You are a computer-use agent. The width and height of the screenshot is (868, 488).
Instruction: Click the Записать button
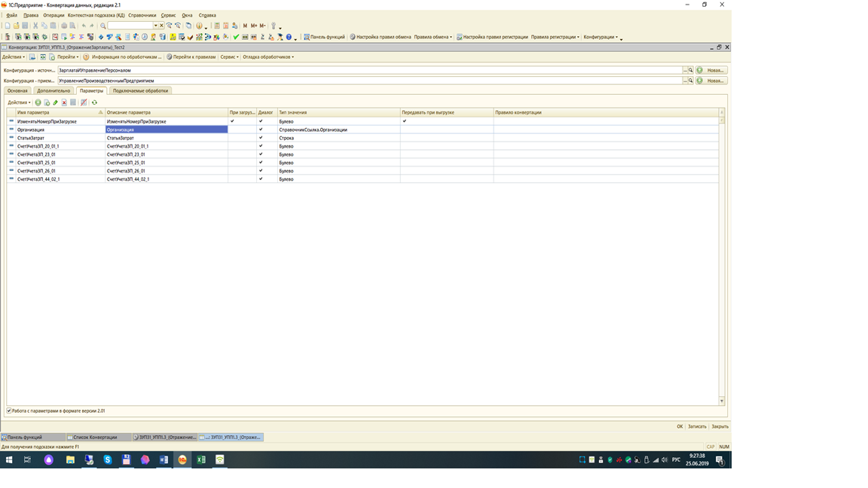pos(697,426)
